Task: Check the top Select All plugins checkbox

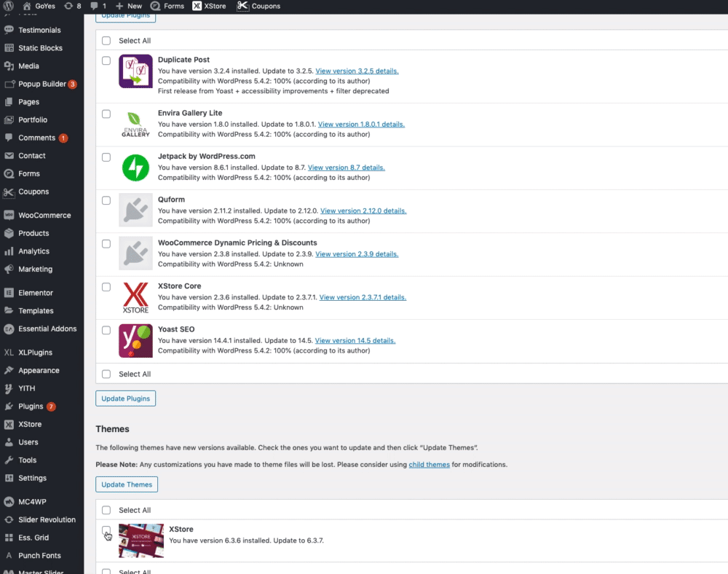Action: (106, 41)
